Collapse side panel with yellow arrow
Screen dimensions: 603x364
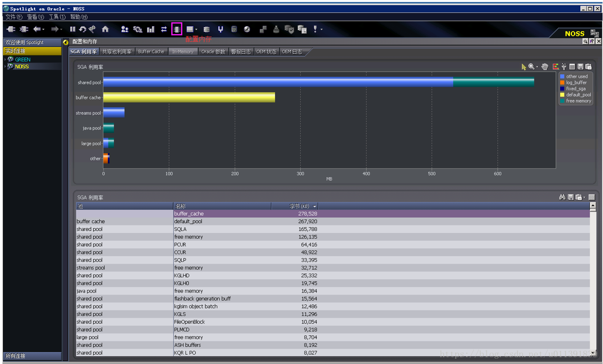click(x=66, y=42)
